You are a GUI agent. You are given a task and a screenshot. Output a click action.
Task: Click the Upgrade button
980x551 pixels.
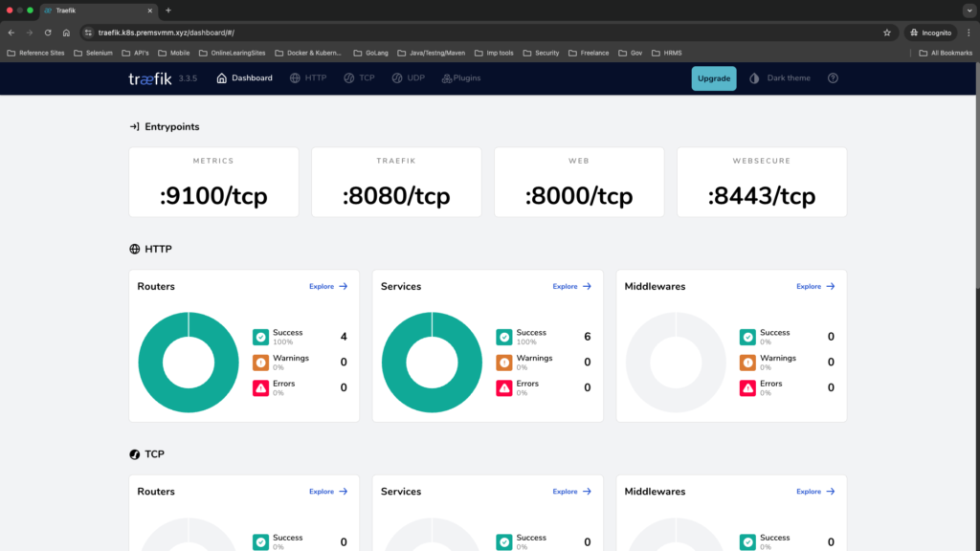click(714, 78)
